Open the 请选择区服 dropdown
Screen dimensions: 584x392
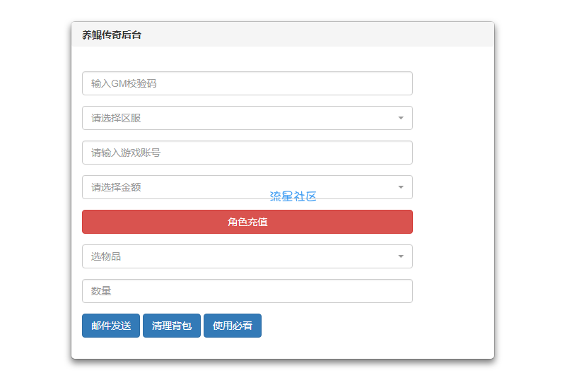pyautogui.click(x=247, y=118)
